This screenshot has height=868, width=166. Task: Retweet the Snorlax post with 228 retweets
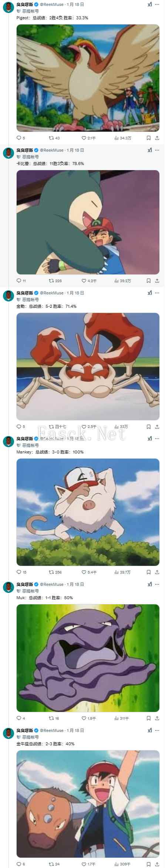point(55,281)
